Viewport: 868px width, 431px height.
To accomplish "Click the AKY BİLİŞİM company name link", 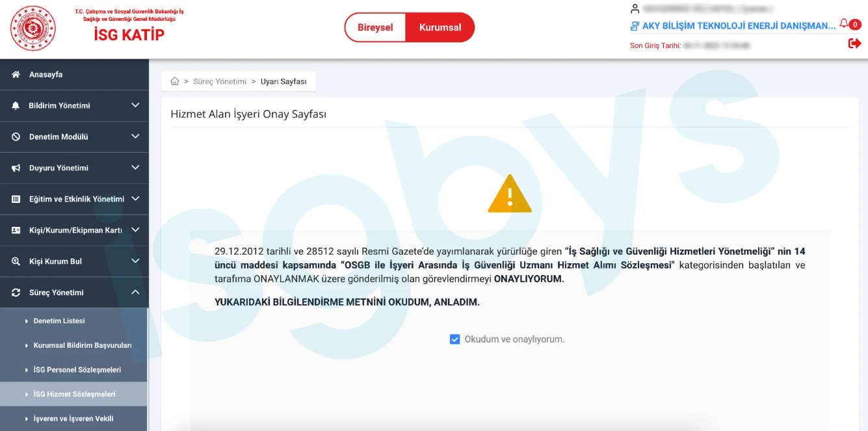I will [x=739, y=26].
